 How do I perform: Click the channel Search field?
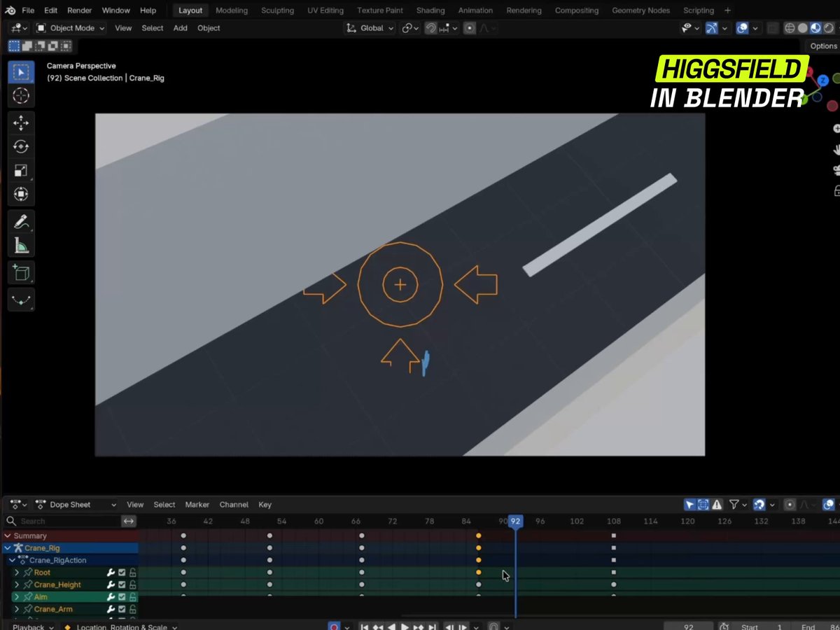click(x=62, y=521)
